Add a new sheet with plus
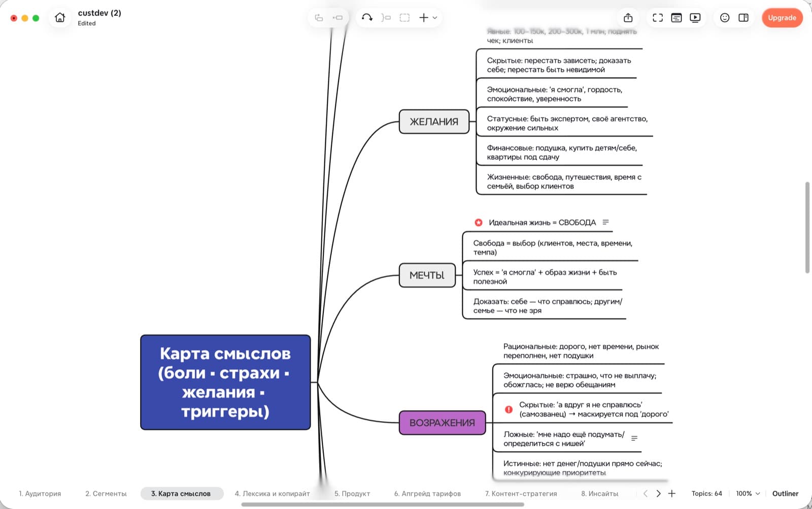 (x=672, y=493)
